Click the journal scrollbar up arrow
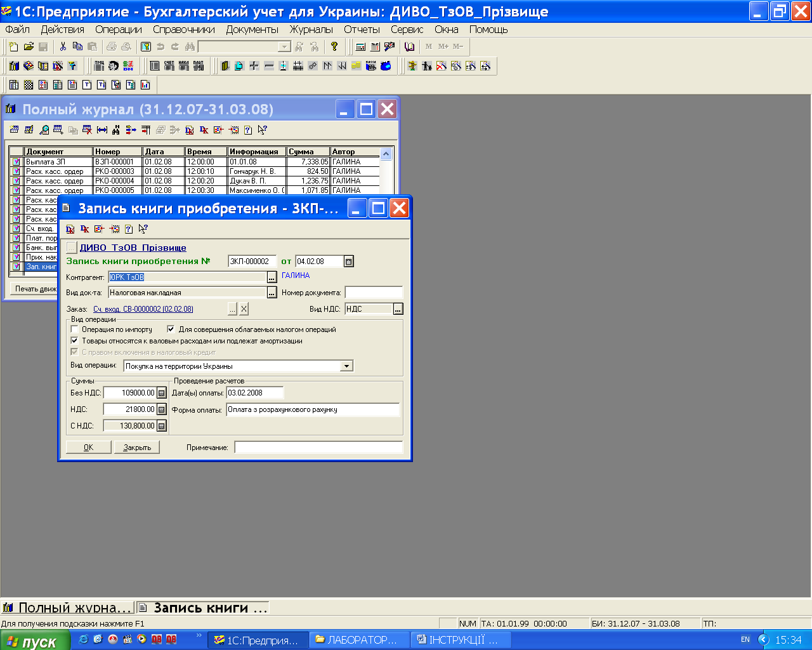The width and height of the screenshot is (812, 650). coord(386,154)
